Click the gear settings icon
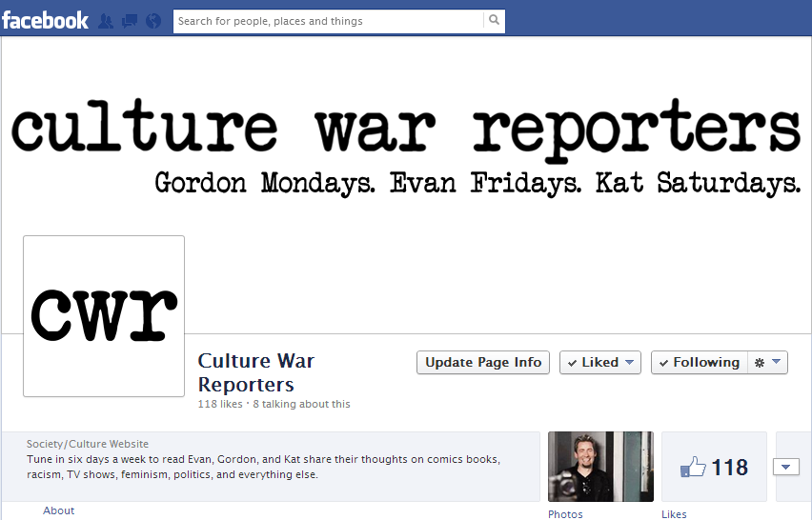Viewport: 812px width, 520px height. (760, 363)
